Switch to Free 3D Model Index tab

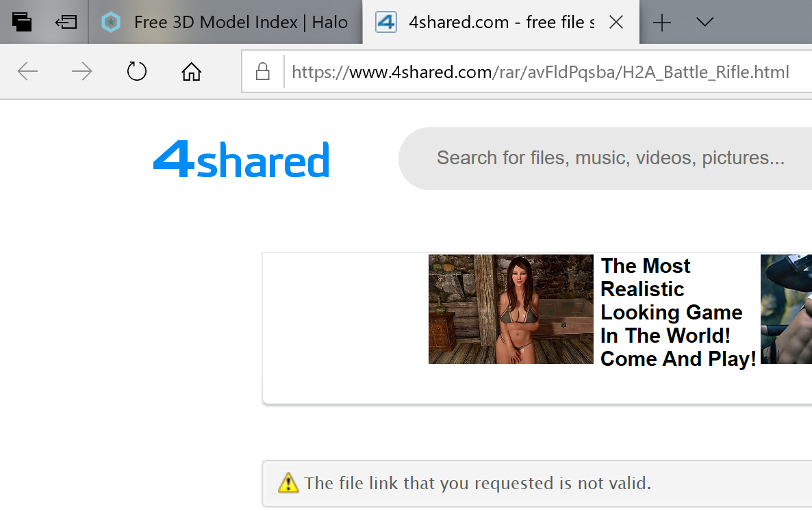pyautogui.click(x=225, y=23)
